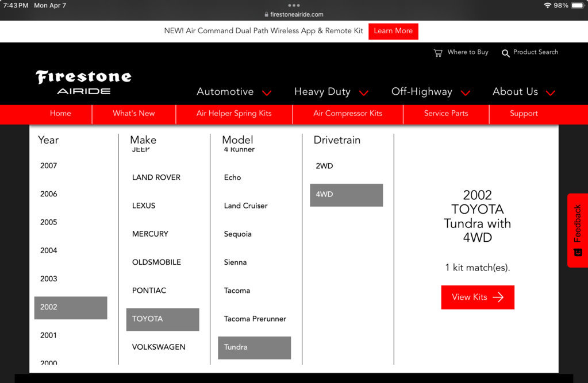Image resolution: width=588 pixels, height=383 pixels.
Task: Tap the Safari three-dots multitasking icon
Action: (294, 5)
